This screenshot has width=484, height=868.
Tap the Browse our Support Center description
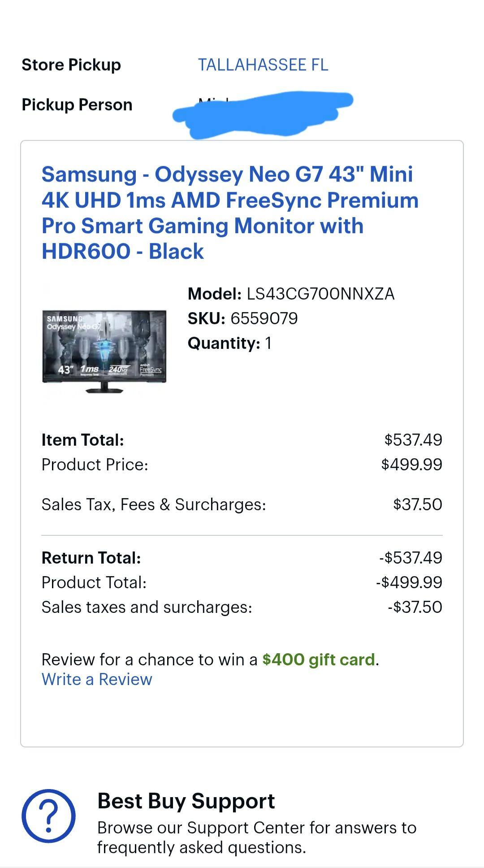coord(257,837)
